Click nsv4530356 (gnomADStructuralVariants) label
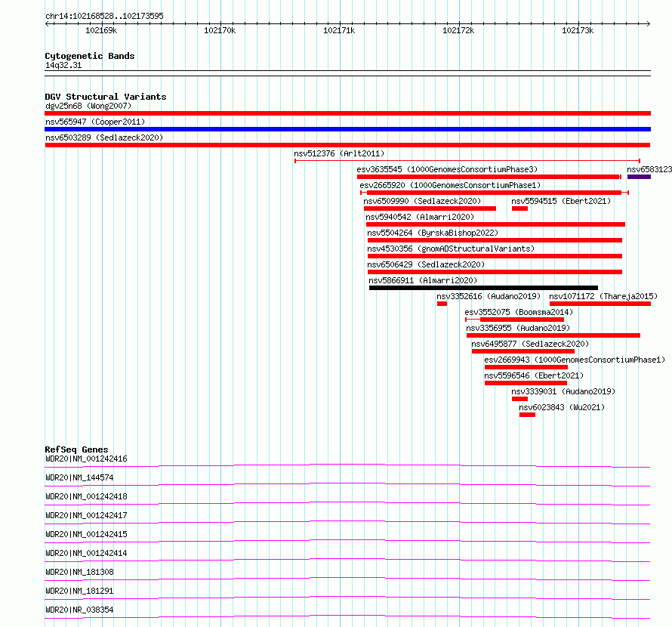 [451, 249]
